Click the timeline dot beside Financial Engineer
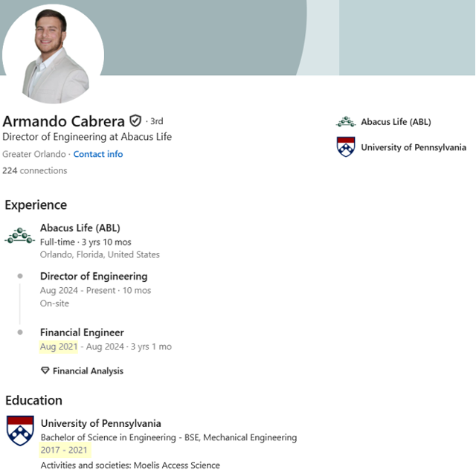Viewport: 476px width, 476px height. [20, 332]
